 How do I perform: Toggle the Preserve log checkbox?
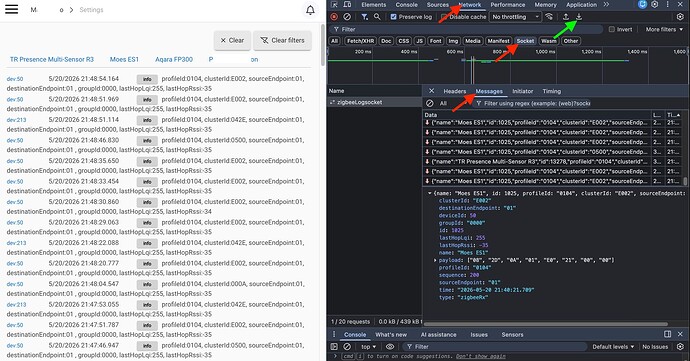[x=394, y=17]
